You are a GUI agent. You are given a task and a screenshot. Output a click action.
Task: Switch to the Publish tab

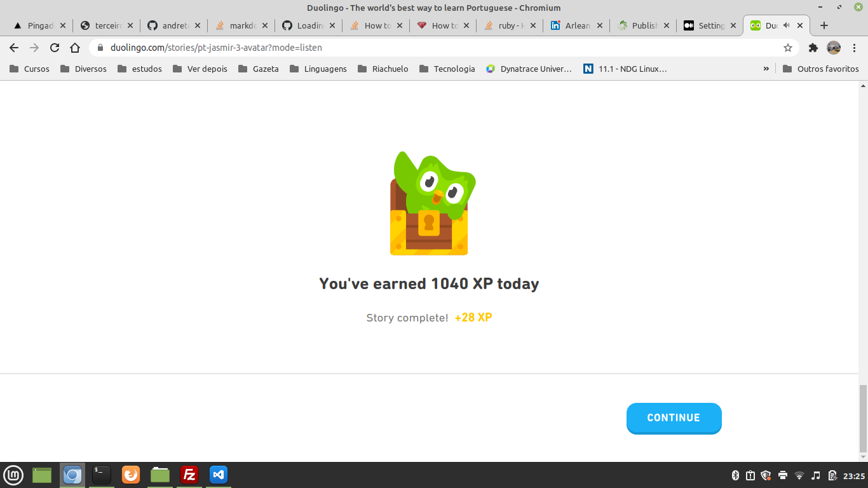coord(643,25)
